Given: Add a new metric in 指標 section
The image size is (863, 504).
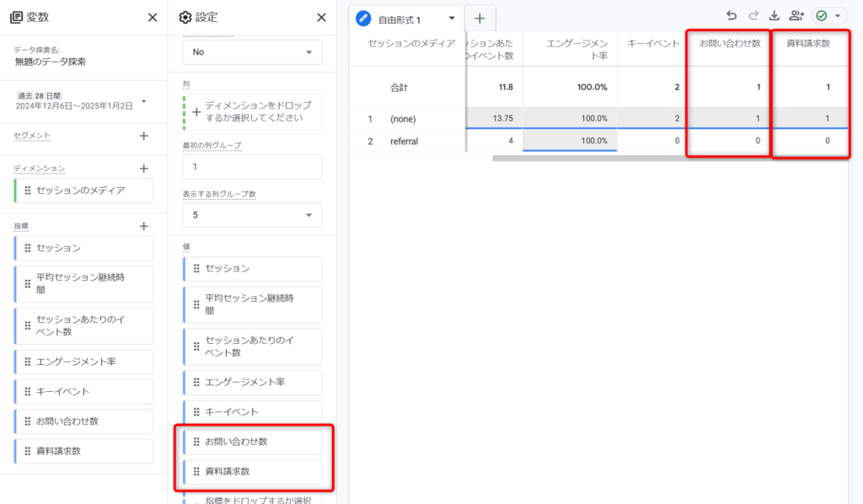Looking at the screenshot, I should 143,227.
